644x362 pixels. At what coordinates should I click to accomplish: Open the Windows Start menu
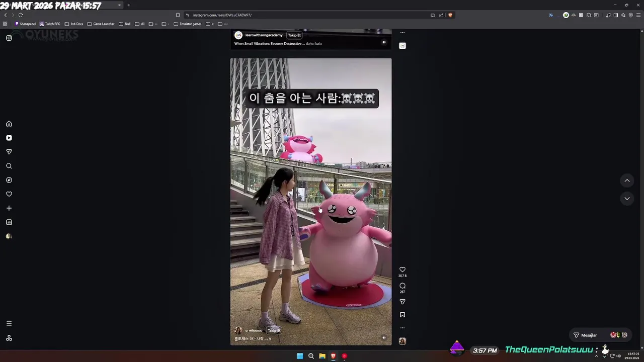click(300, 356)
